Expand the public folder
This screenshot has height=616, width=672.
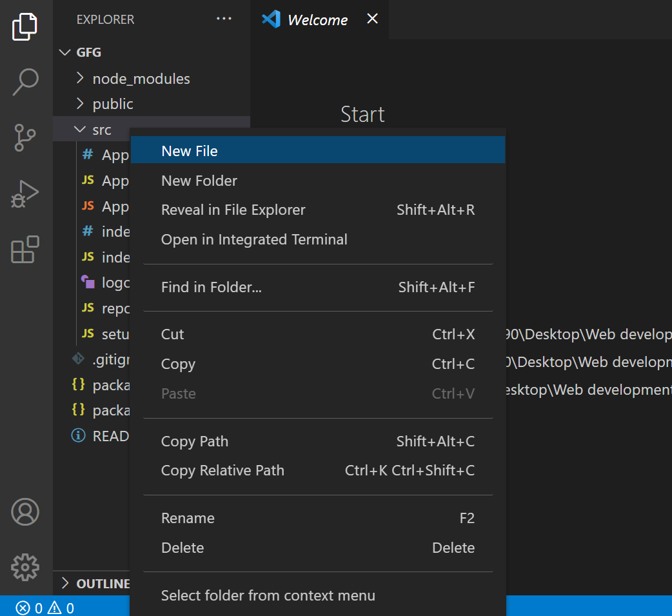113,104
